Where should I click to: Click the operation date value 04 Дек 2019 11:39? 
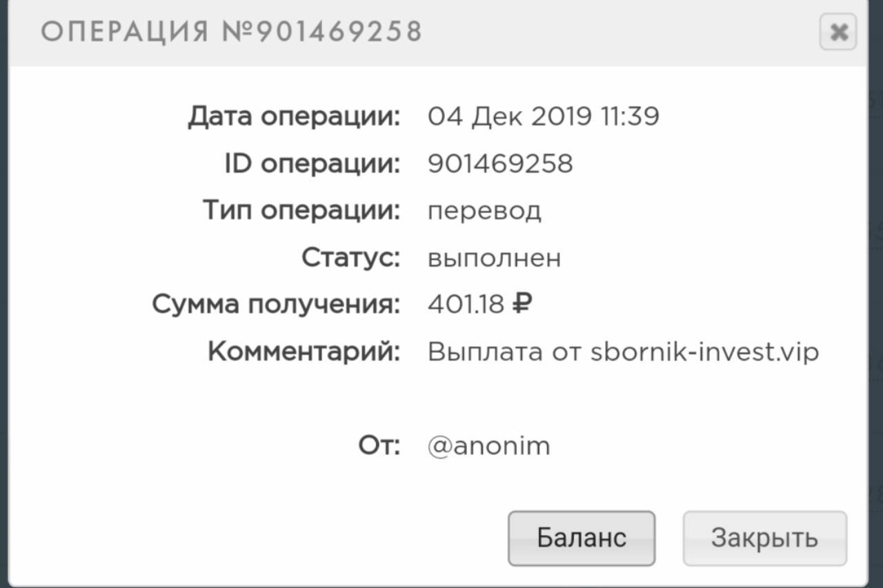pyautogui.click(x=543, y=116)
